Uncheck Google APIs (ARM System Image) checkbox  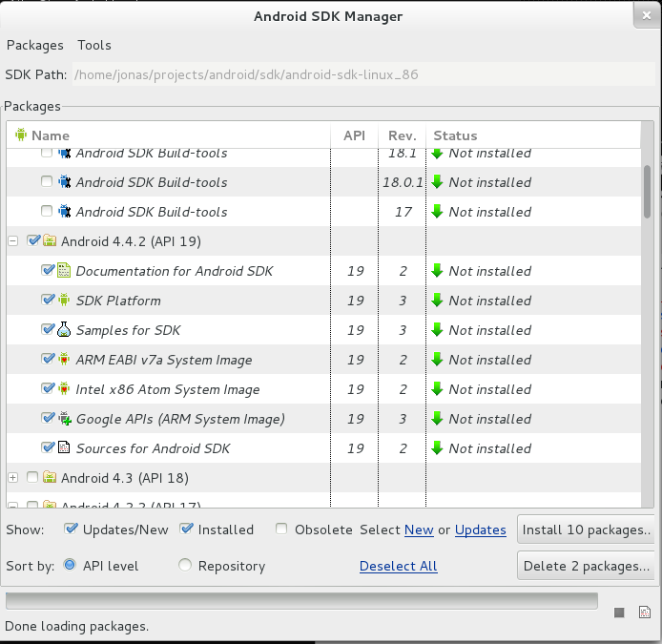(48, 418)
